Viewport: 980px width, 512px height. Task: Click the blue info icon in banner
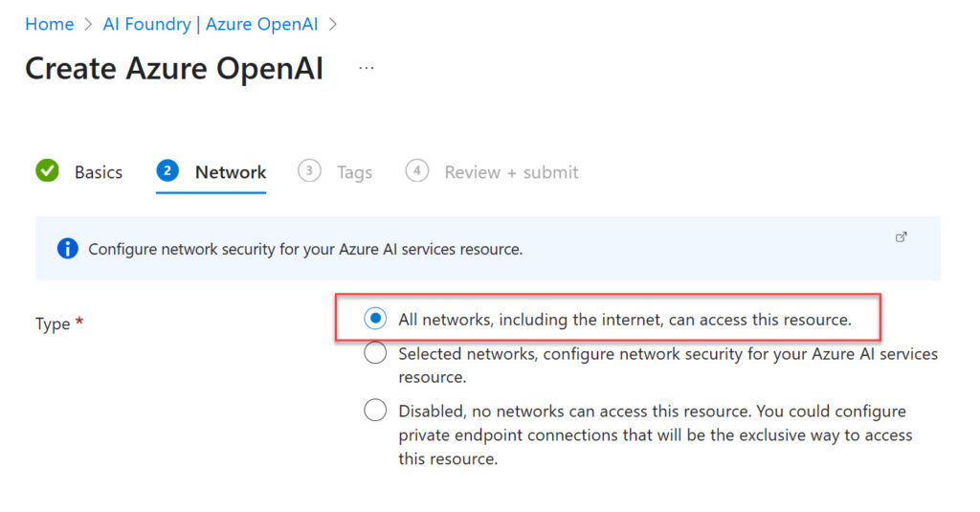pyautogui.click(x=68, y=249)
